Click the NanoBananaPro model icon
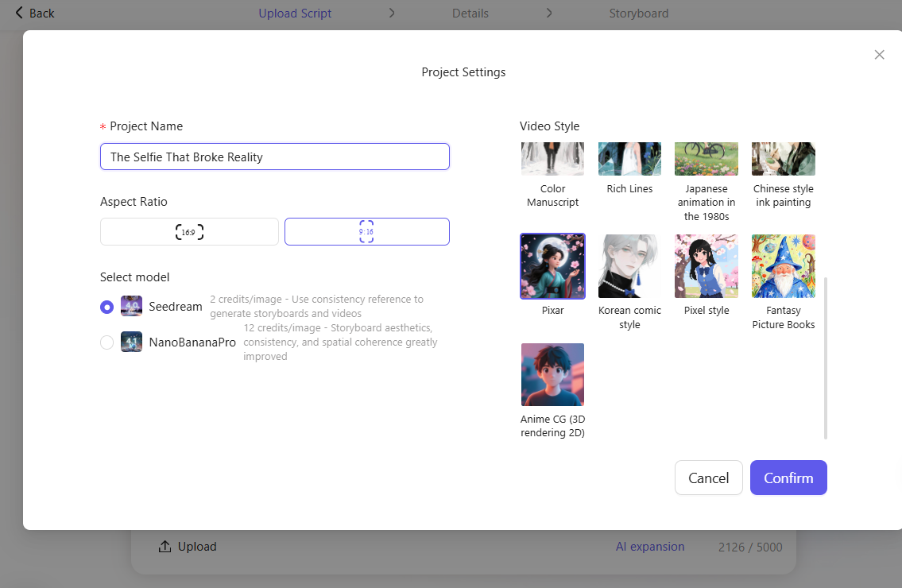902x588 pixels. click(x=131, y=342)
